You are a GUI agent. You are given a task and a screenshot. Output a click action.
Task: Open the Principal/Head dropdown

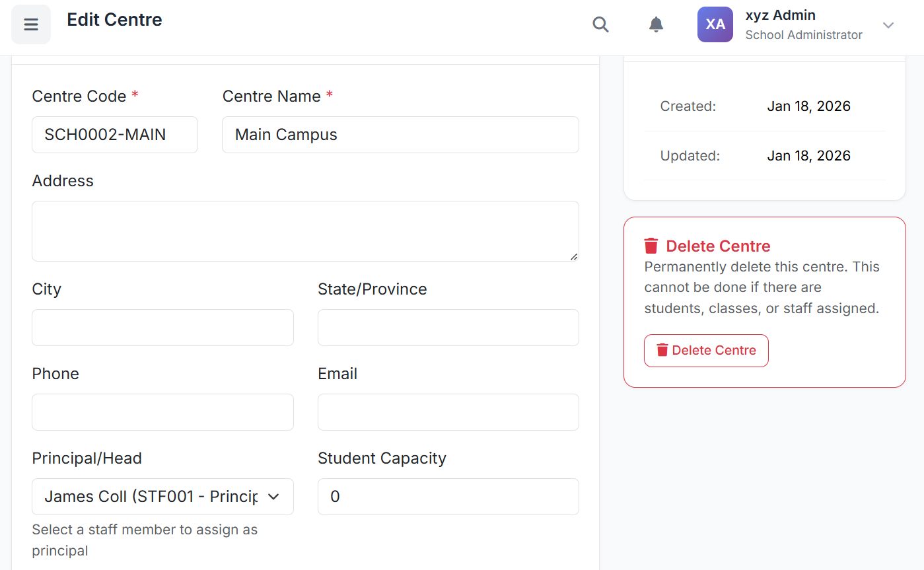[x=162, y=497]
